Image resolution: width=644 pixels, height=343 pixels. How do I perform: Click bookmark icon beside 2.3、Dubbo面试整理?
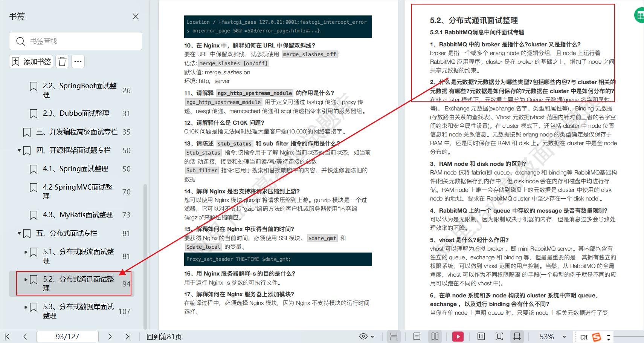click(34, 113)
